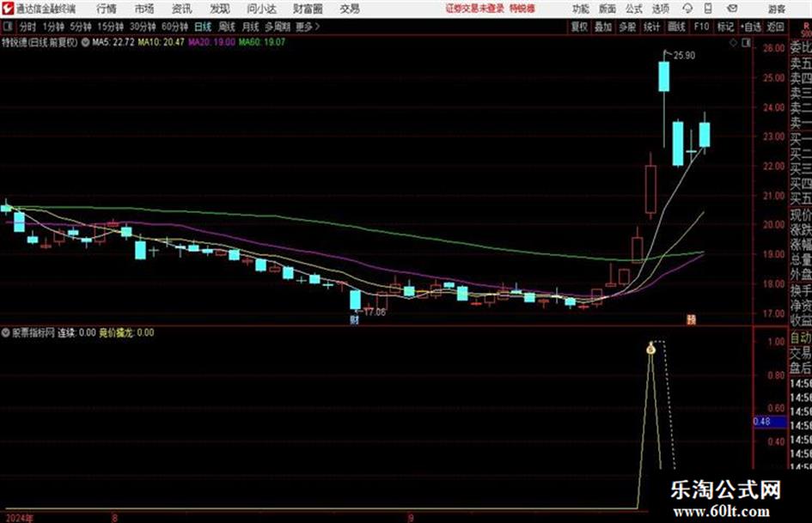
Task: Click the 标记 mark button
Action: pos(725,27)
